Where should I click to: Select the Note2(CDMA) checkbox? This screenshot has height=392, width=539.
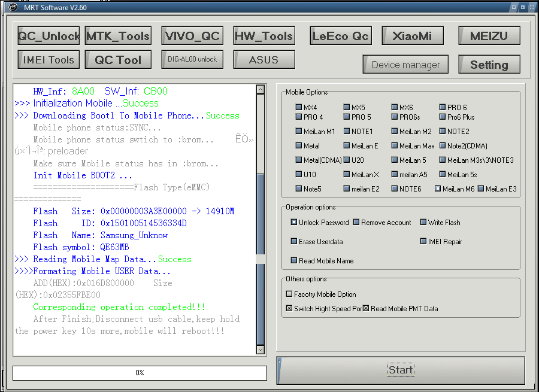(443, 145)
